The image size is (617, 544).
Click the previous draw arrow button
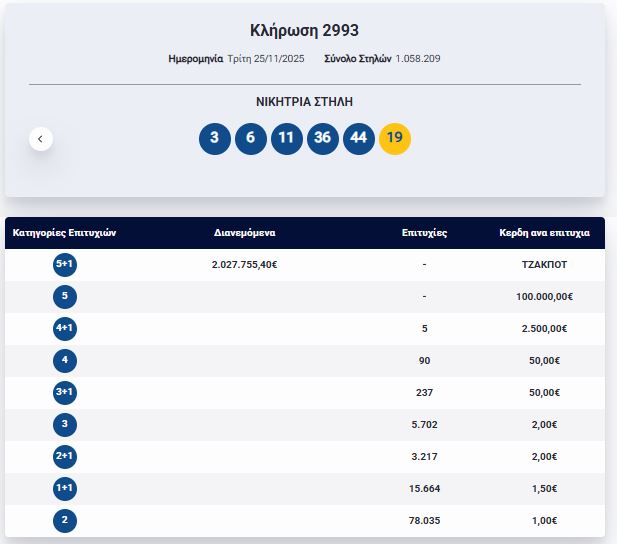coord(40,139)
